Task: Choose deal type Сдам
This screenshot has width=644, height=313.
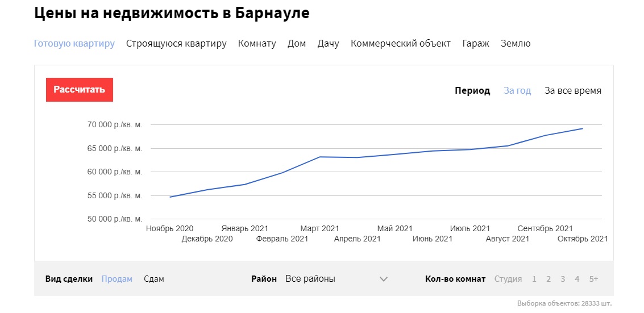Action: point(154,279)
